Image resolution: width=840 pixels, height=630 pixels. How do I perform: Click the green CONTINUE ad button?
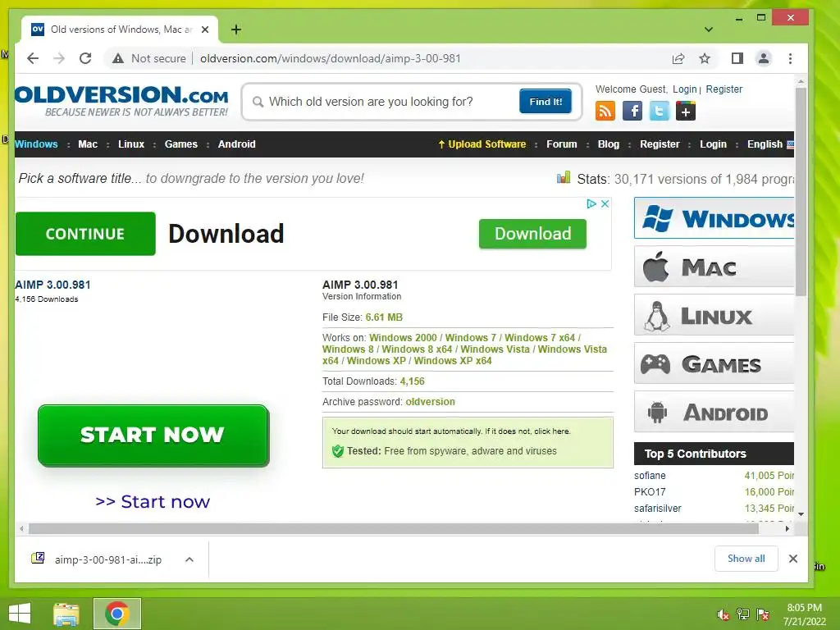point(85,234)
